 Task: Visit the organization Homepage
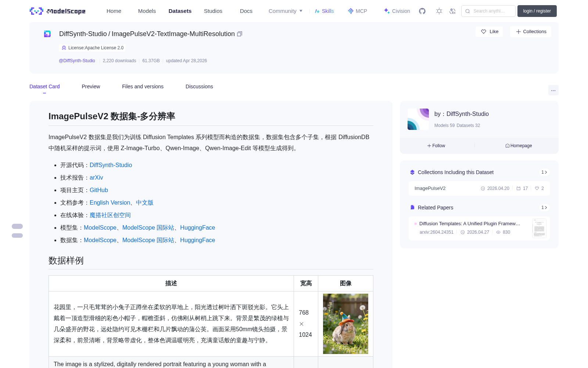point(519,146)
